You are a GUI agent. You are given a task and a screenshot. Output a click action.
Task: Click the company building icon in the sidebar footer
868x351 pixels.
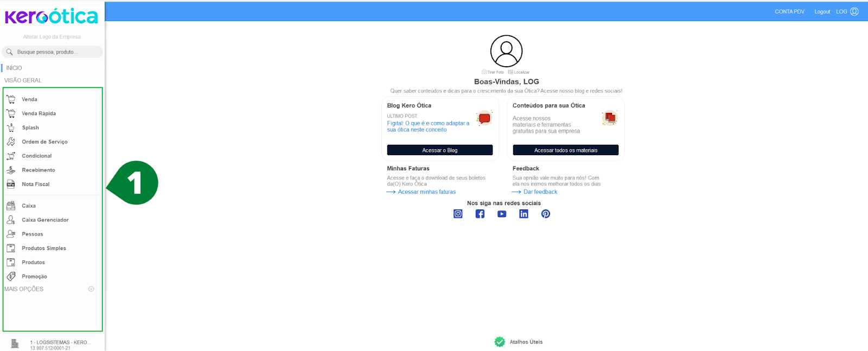15,343
